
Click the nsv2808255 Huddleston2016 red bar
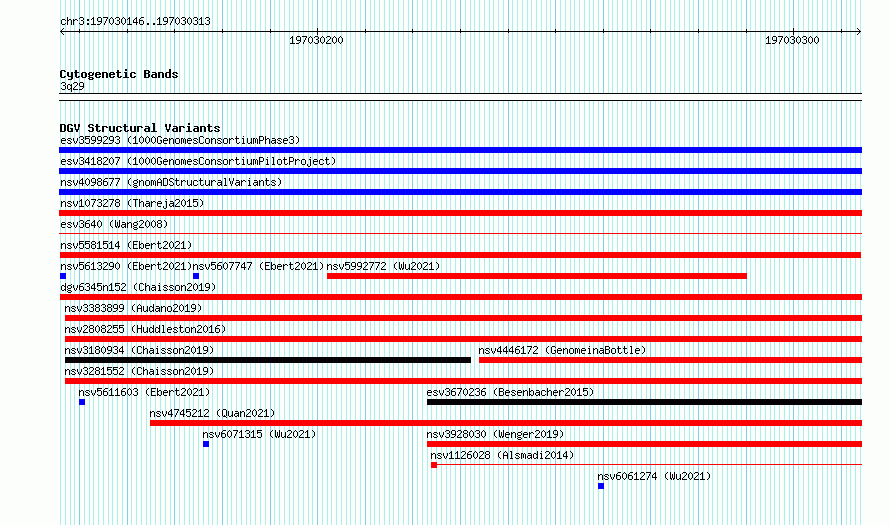click(x=463, y=339)
